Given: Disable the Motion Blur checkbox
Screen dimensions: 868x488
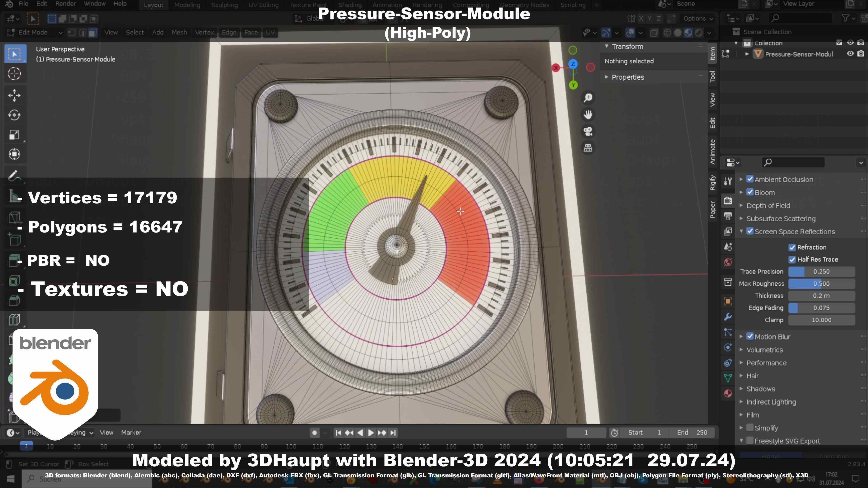Looking at the screenshot, I should pyautogui.click(x=750, y=336).
